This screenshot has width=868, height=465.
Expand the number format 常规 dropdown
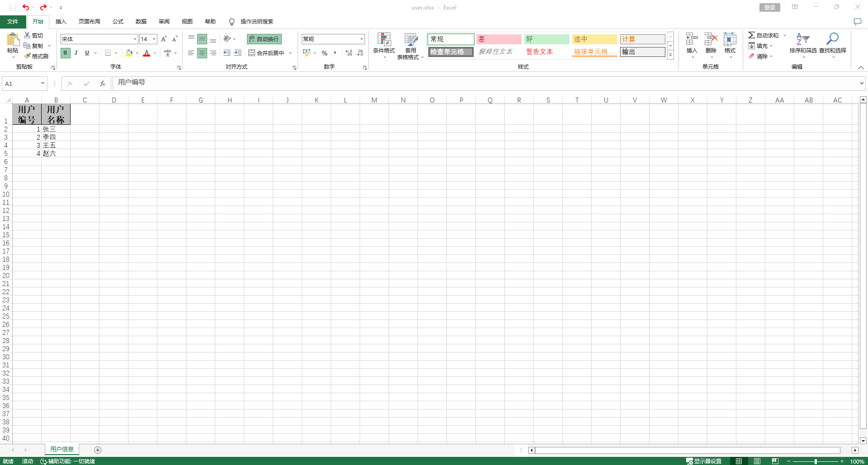click(x=361, y=39)
